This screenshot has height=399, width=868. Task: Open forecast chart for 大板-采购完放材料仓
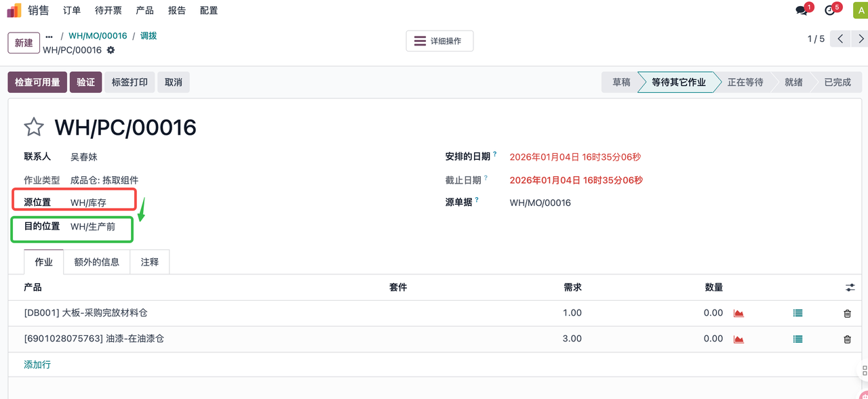738,313
